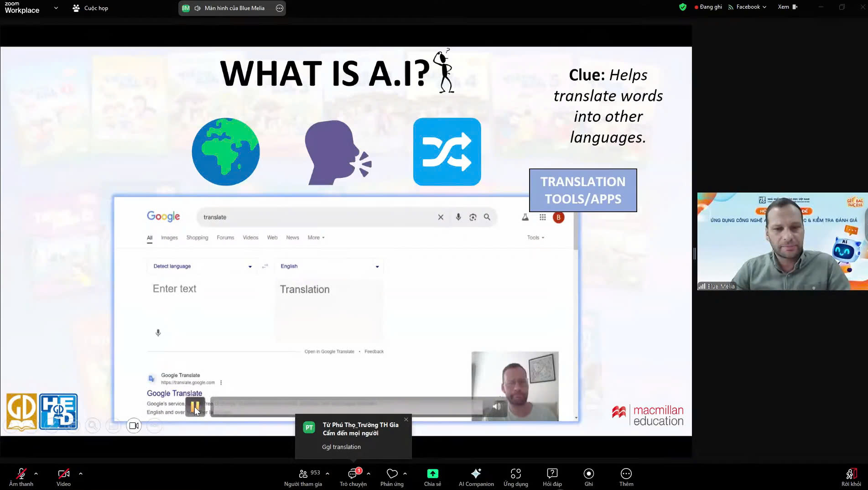Close the chat message notification popup
This screenshot has height=490, width=868.
coord(406,419)
